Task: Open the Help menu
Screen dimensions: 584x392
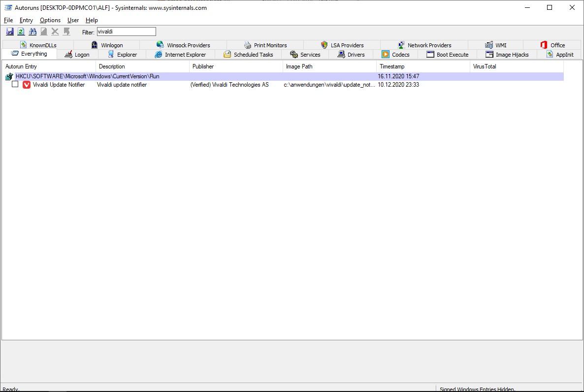Action: click(x=92, y=20)
